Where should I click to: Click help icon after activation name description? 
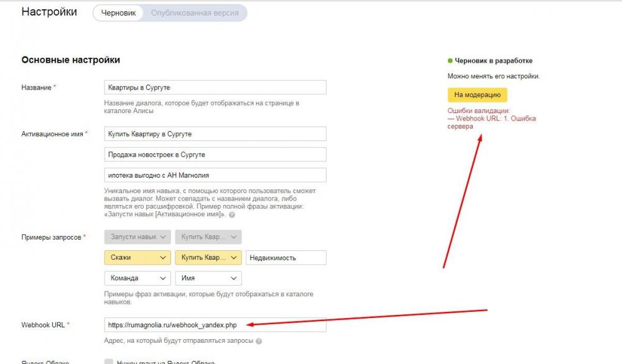232,215
